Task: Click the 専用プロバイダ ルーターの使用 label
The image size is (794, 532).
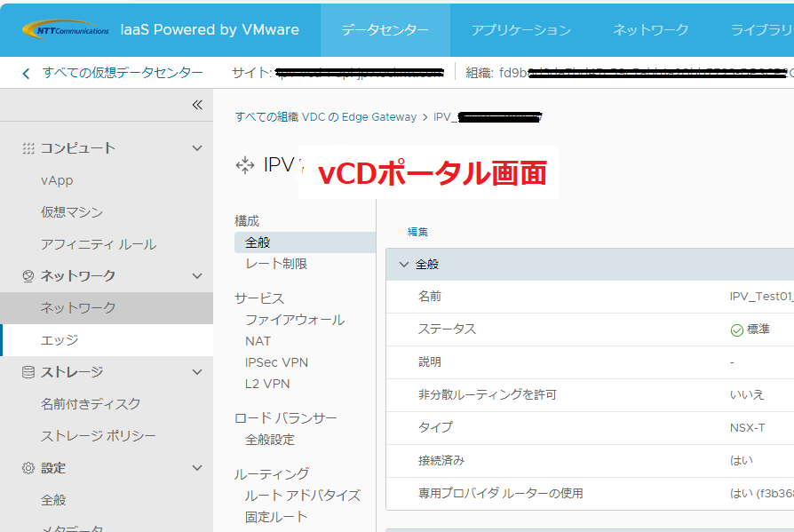Action: click(500, 494)
